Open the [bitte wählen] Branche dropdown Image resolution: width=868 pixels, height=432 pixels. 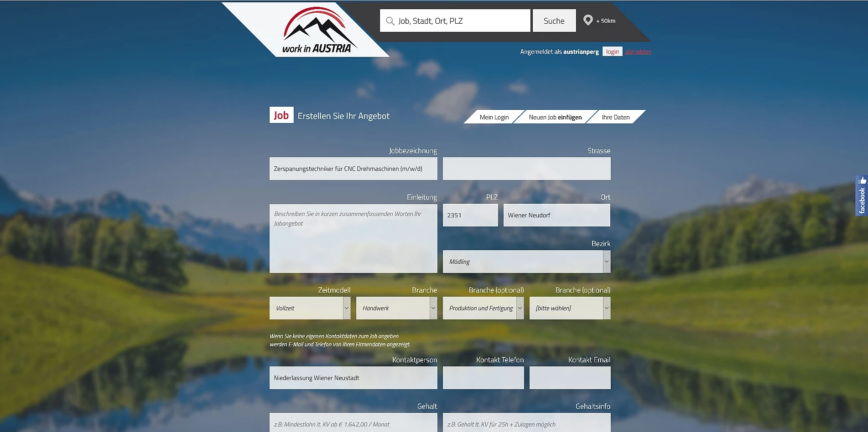[570, 308]
